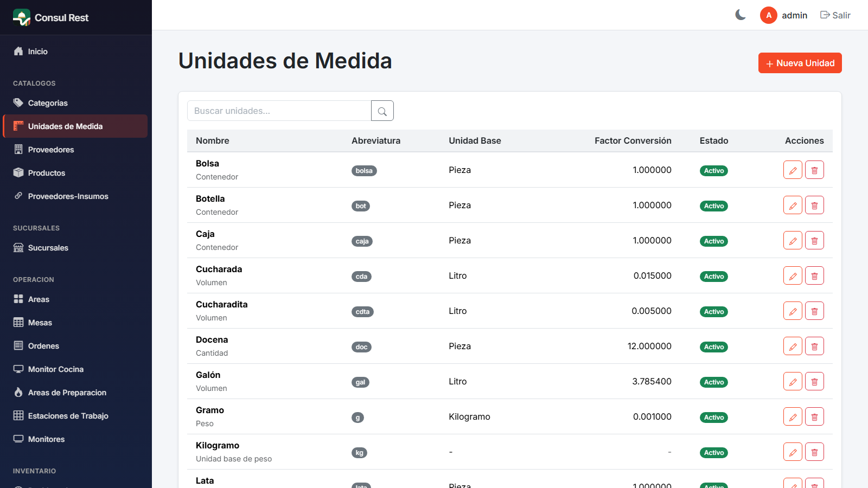Image resolution: width=868 pixels, height=488 pixels.
Task: Click the Unidades de Medida page heading
Action: pos(285,61)
